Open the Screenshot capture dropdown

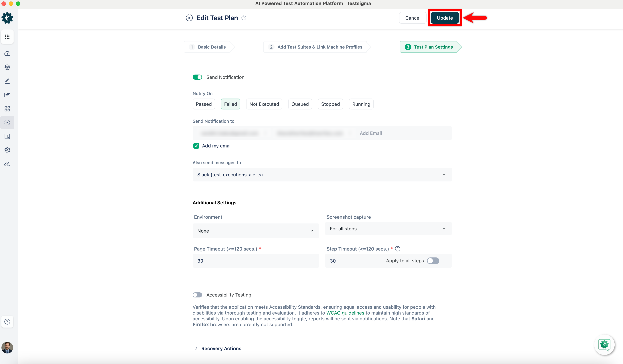pyautogui.click(x=388, y=228)
